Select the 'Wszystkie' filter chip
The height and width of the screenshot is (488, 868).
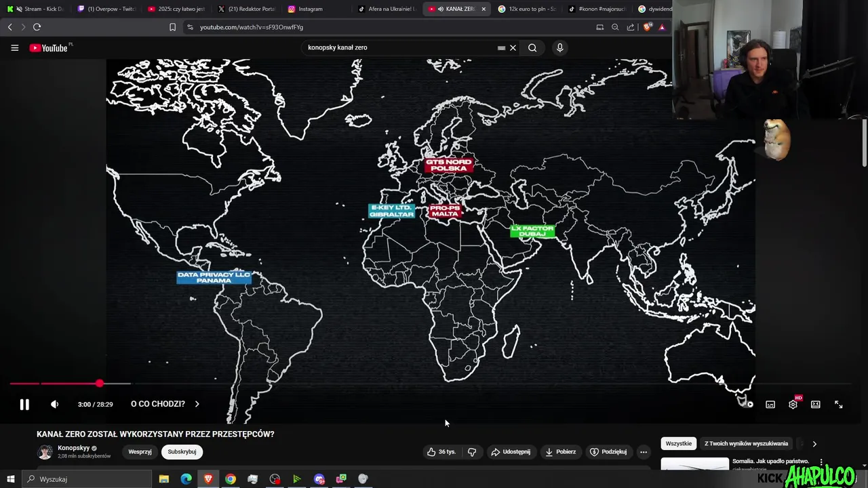(x=679, y=443)
